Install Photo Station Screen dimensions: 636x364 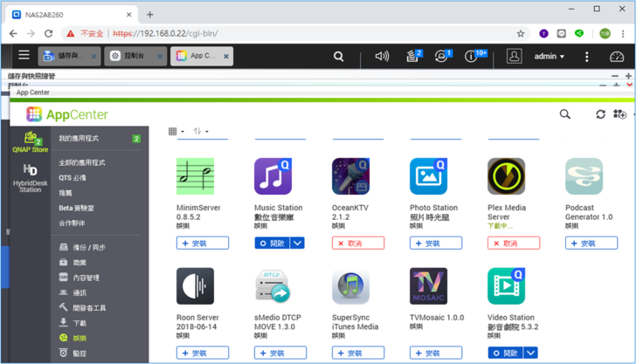click(436, 244)
